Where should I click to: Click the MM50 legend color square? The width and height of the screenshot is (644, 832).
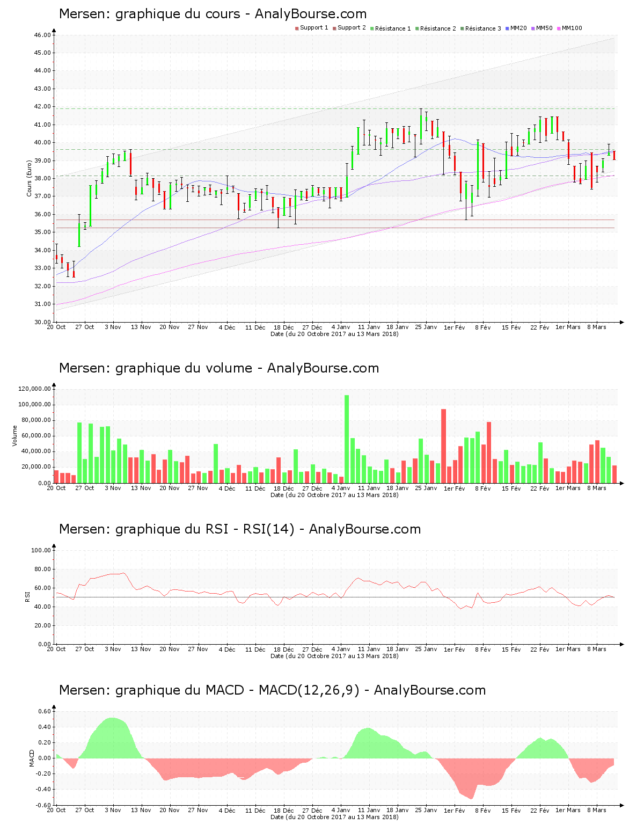533,28
